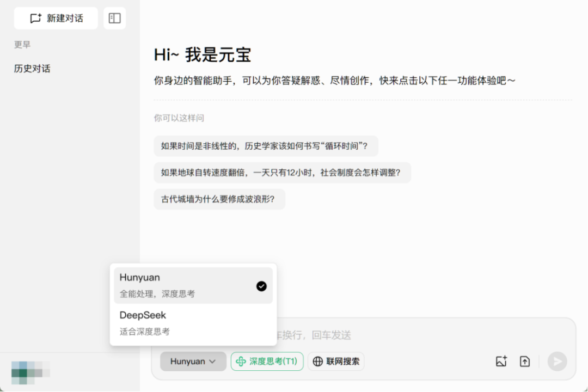Toggle 深度思考(T1) deep thinking mode
This screenshot has height=392, width=588.
(x=267, y=362)
